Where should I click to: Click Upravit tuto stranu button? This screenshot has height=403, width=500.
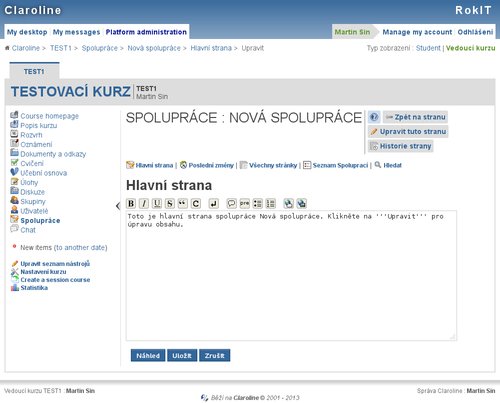coord(408,131)
